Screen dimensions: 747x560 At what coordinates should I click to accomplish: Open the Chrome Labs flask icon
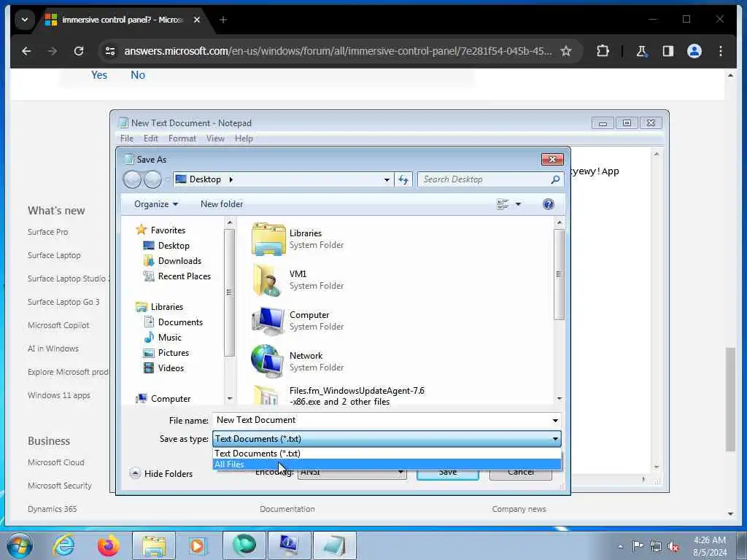pos(642,51)
